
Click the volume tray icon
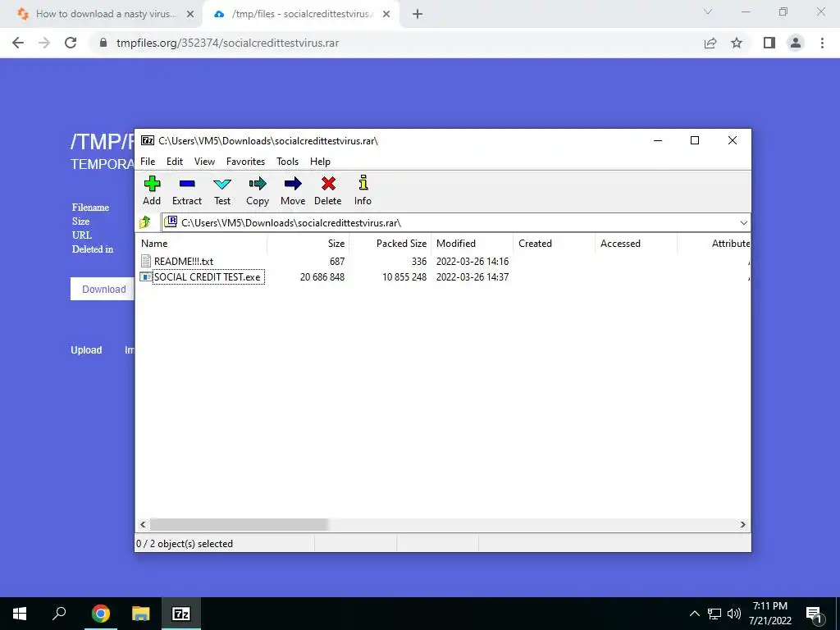point(734,614)
